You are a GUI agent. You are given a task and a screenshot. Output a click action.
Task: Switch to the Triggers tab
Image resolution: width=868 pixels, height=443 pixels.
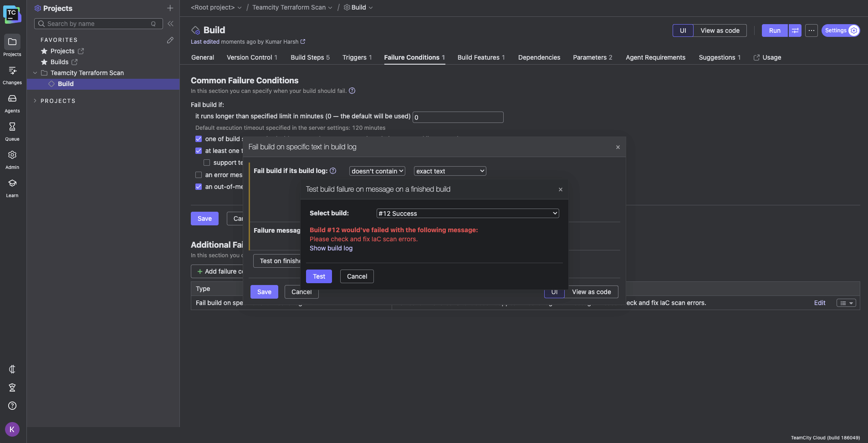click(357, 57)
